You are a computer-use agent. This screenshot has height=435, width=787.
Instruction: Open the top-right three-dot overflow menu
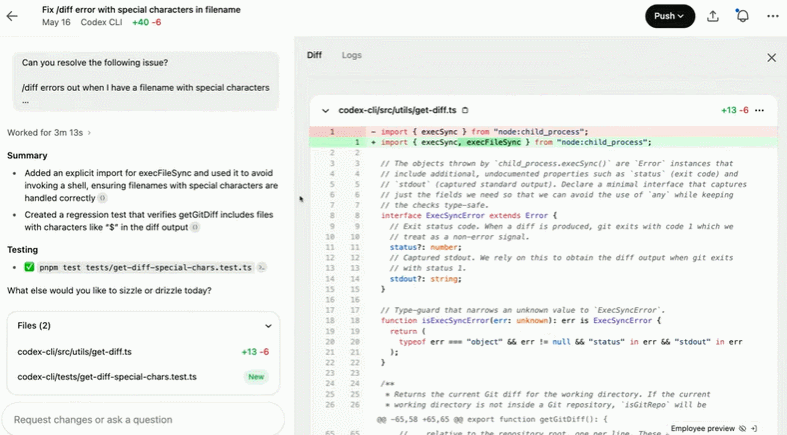click(x=772, y=16)
